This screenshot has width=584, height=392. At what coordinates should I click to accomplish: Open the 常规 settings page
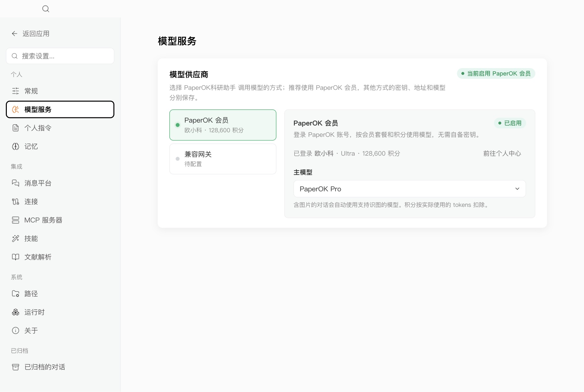point(60,91)
